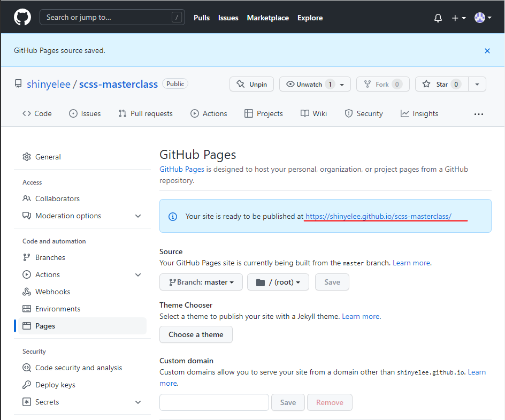Star the scss-masterclass repository
This screenshot has width=505, height=420.
coord(441,84)
